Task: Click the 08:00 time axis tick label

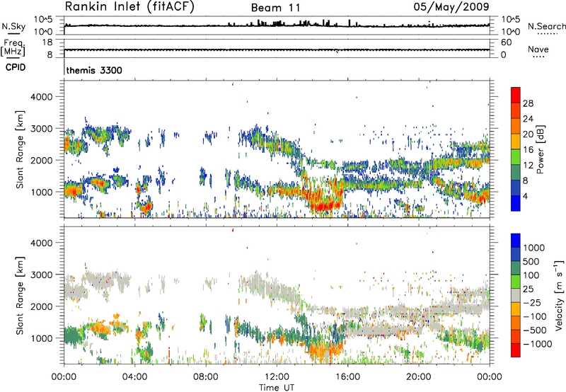Action: click(x=206, y=377)
